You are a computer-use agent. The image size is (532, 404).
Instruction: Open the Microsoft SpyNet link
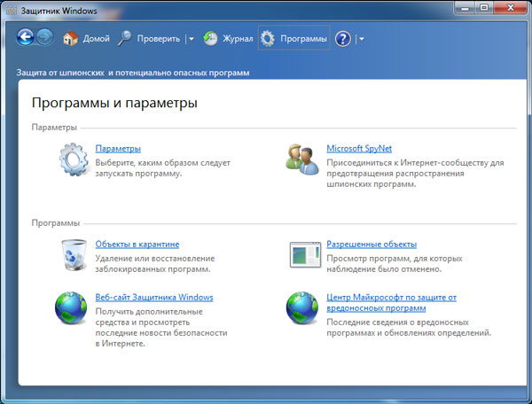pos(359,149)
